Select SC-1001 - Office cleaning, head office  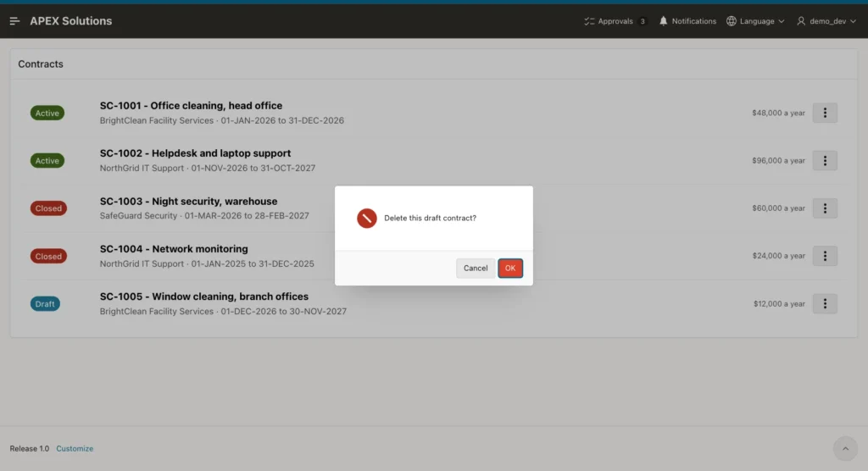click(191, 105)
